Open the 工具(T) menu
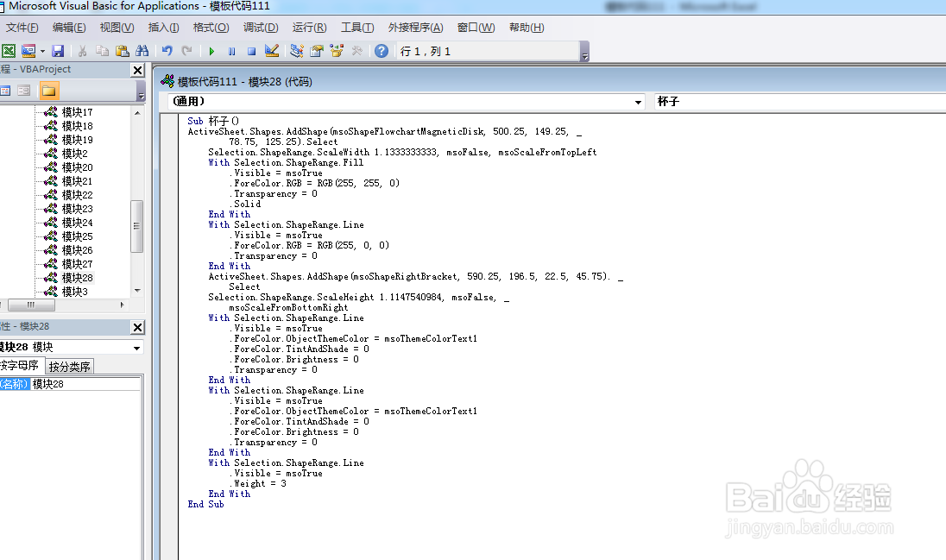This screenshot has height=560, width=946. tap(357, 28)
